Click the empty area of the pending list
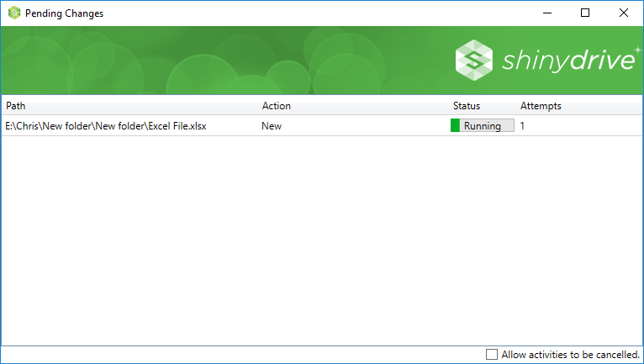This screenshot has height=364, width=644. click(x=319, y=244)
